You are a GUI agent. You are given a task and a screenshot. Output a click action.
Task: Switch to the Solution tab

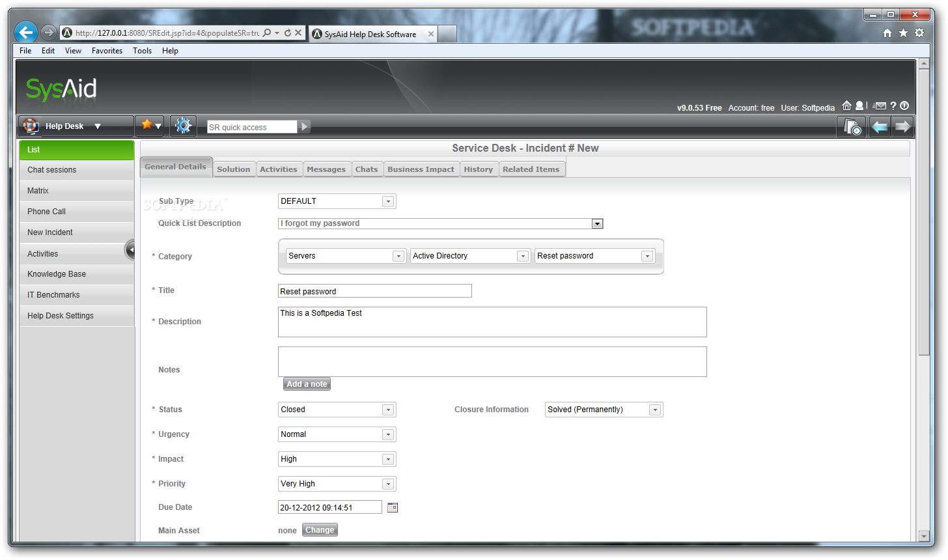(234, 169)
